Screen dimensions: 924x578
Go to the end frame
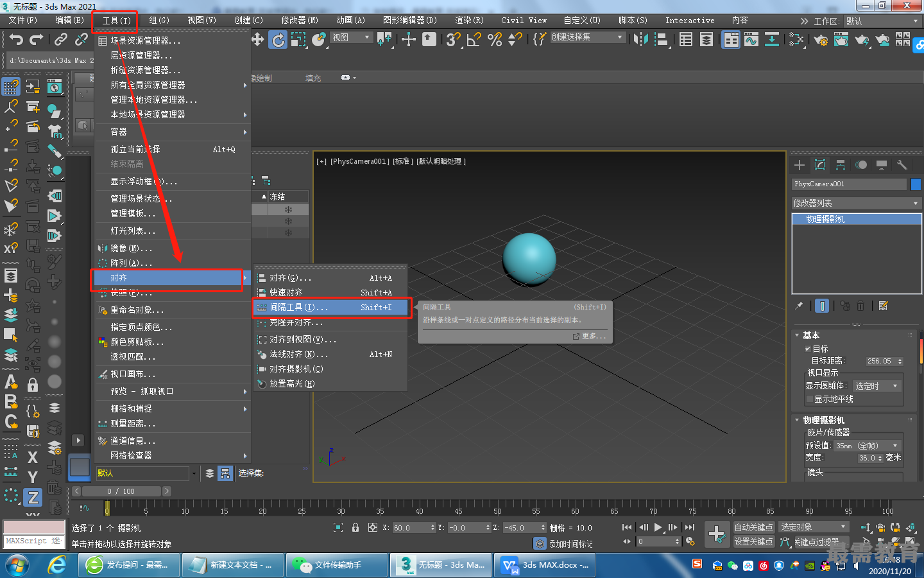coord(690,527)
